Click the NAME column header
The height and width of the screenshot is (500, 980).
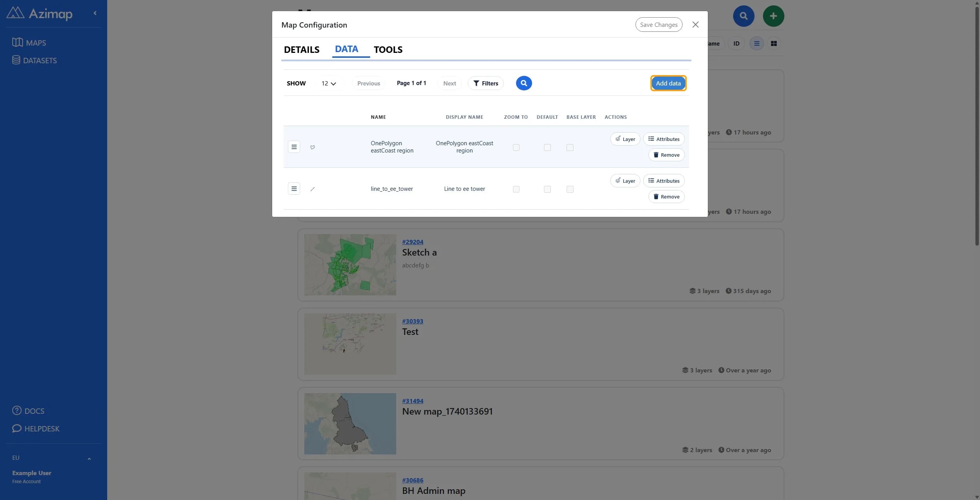[378, 117]
